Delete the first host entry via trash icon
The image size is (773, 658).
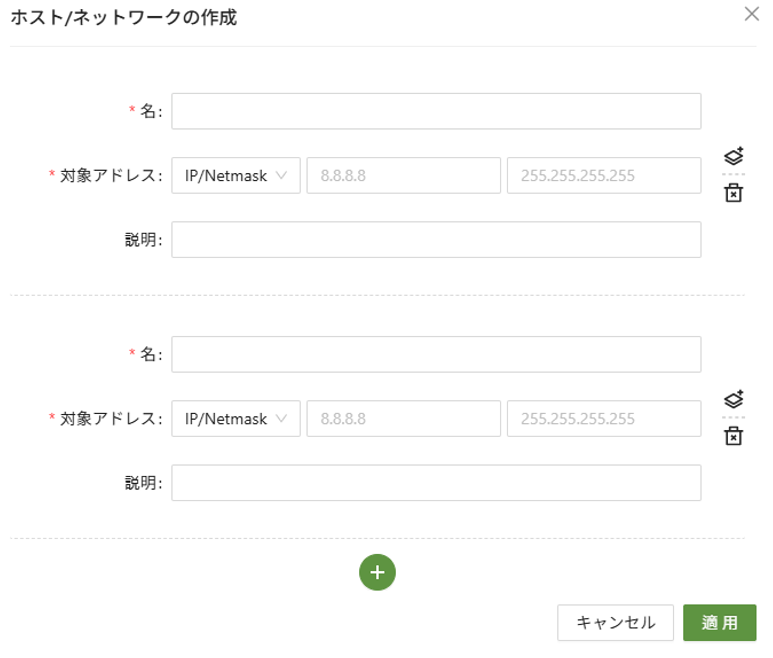pos(733,193)
